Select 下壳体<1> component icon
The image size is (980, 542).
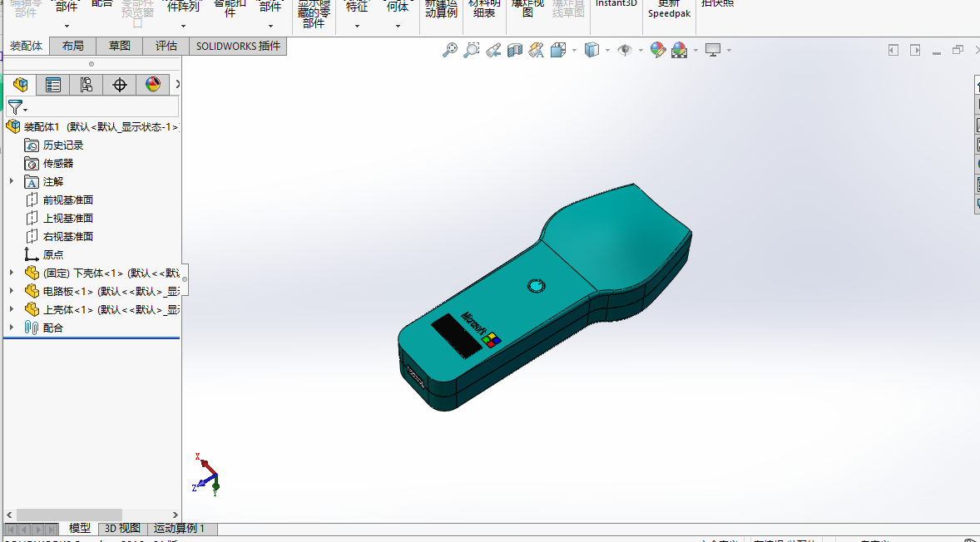(x=32, y=273)
